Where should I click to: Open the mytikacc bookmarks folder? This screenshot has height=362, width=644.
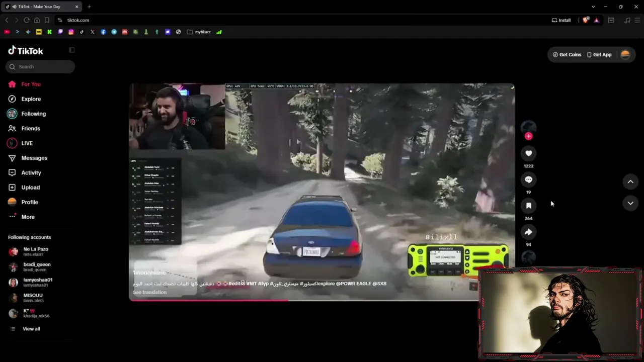coord(199,32)
